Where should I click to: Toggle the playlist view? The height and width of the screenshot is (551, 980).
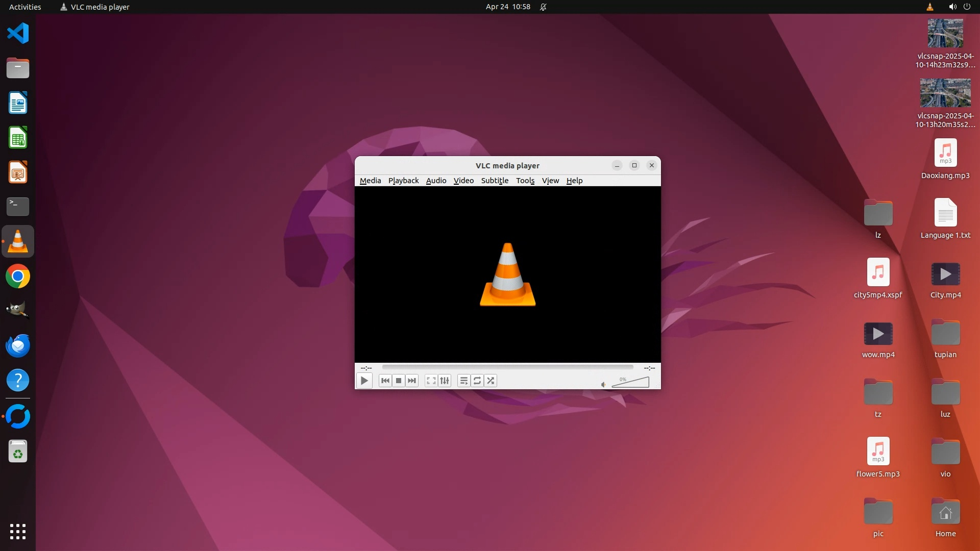click(463, 381)
